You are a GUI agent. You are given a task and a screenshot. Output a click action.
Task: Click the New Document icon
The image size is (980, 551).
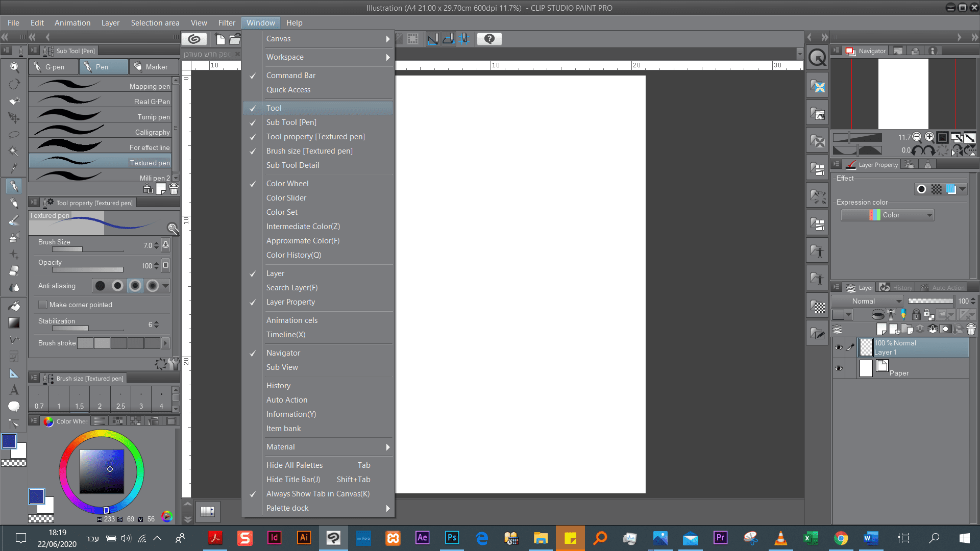[x=220, y=39]
